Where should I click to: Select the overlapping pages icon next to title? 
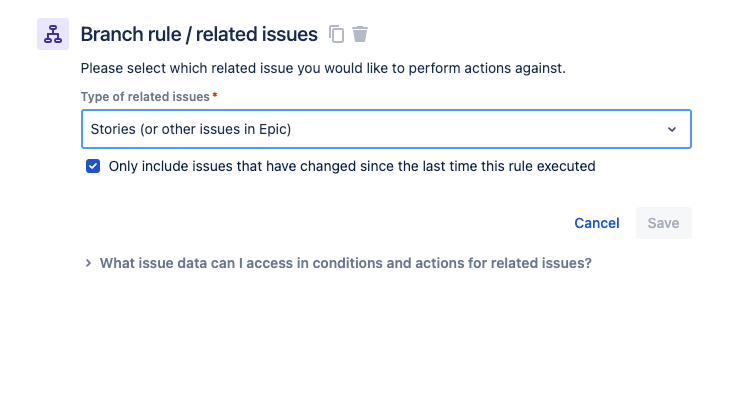point(337,34)
